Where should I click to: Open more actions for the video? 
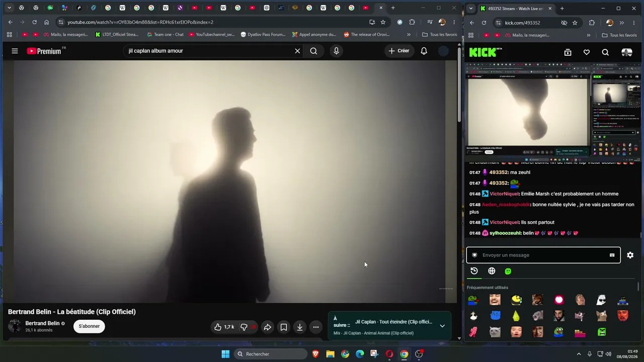tap(316, 327)
